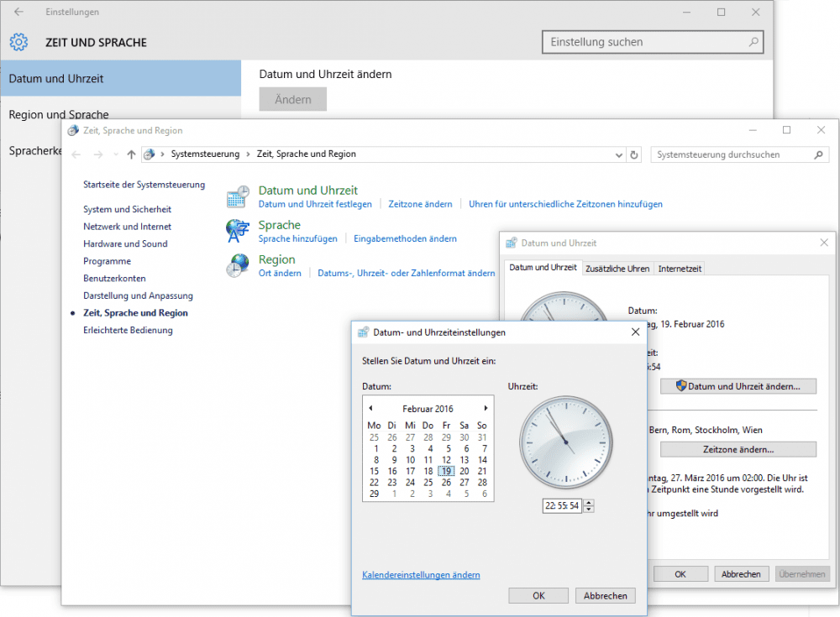Click the back arrow in Settings
This screenshot has height=617, width=840.
[18, 12]
